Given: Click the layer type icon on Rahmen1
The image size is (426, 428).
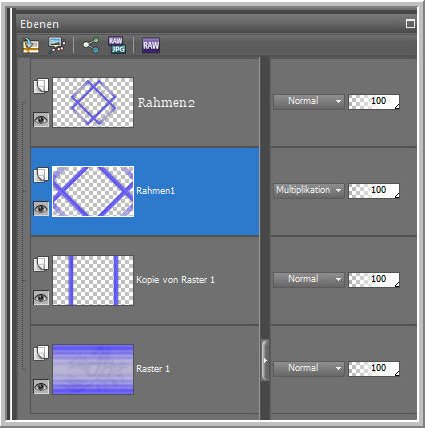Looking at the screenshot, I should (41, 175).
